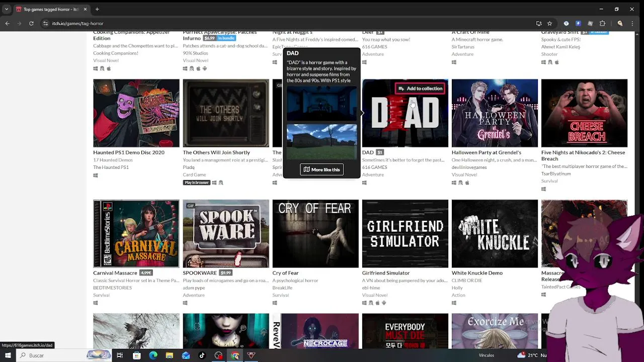The height and width of the screenshot is (362, 644).
Task: Open File Explorer from taskbar
Action: coord(170,355)
